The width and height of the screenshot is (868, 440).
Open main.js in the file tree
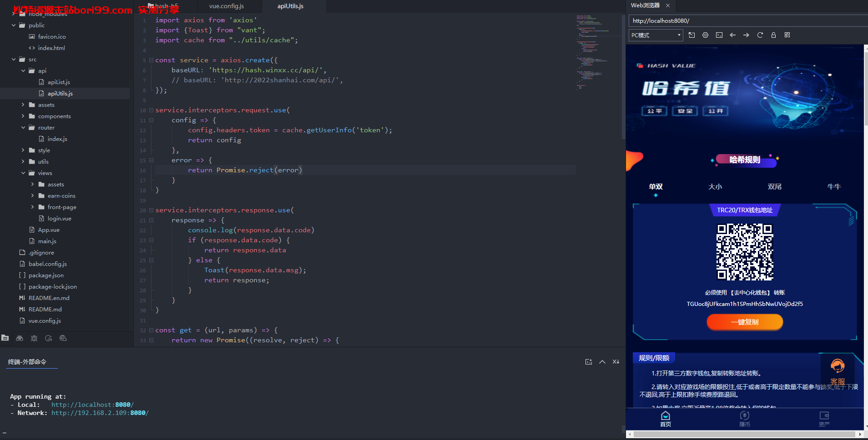(x=47, y=241)
